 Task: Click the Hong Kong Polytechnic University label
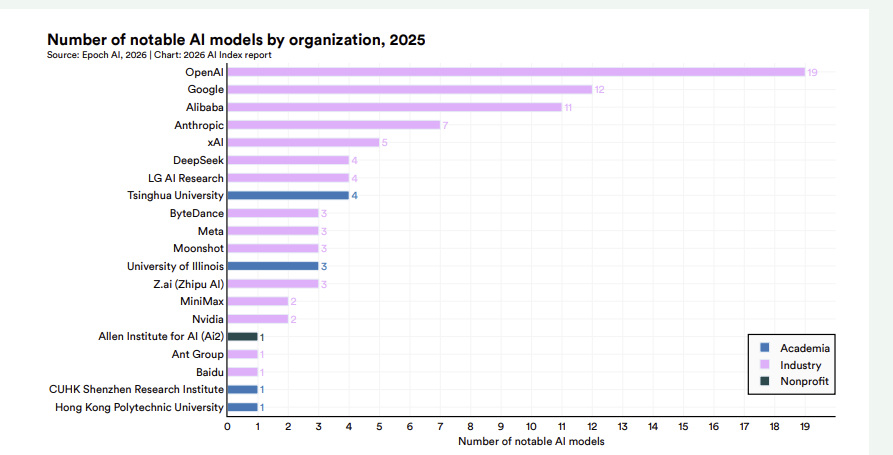(x=140, y=407)
